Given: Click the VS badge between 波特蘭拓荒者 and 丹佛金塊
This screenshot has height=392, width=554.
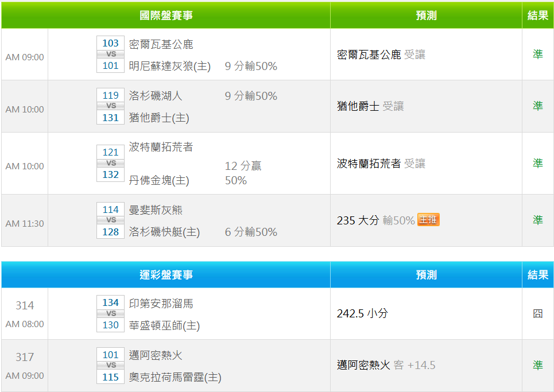Looking at the screenshot, I should (x=111, y=163).
